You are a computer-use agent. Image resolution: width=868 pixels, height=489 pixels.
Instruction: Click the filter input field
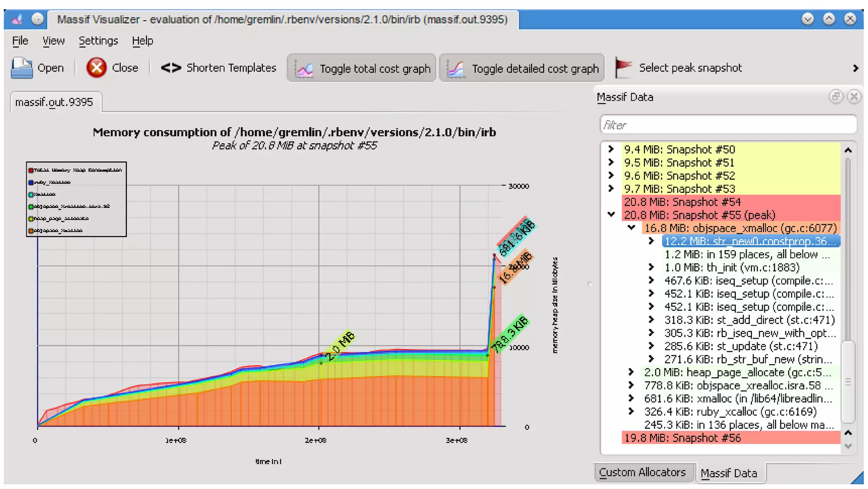(x=728, y=125)
